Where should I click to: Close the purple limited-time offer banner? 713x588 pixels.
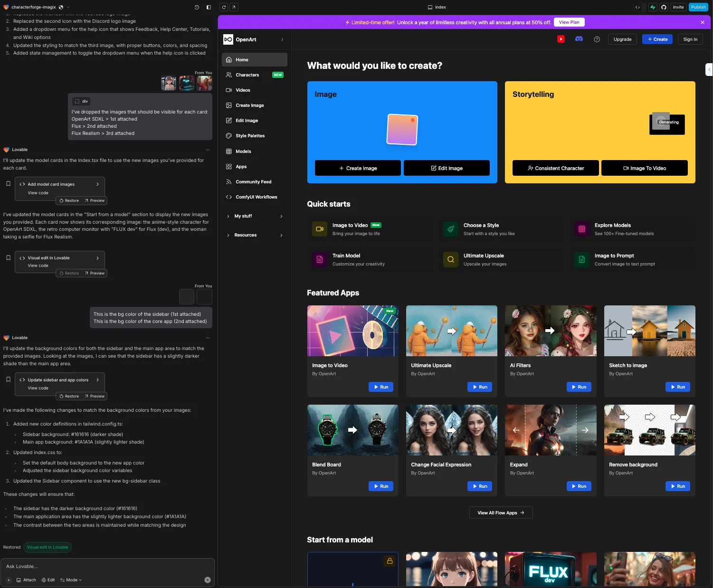703,22
